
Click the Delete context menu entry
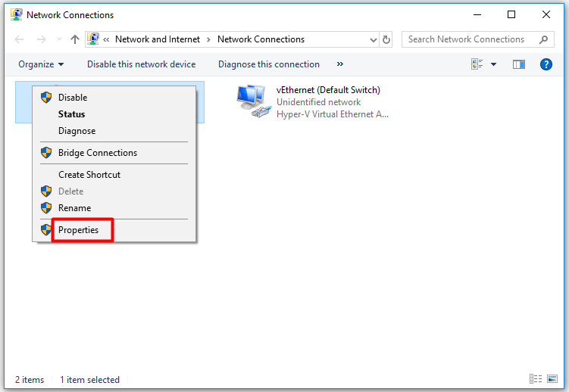(x=114, y=191)
